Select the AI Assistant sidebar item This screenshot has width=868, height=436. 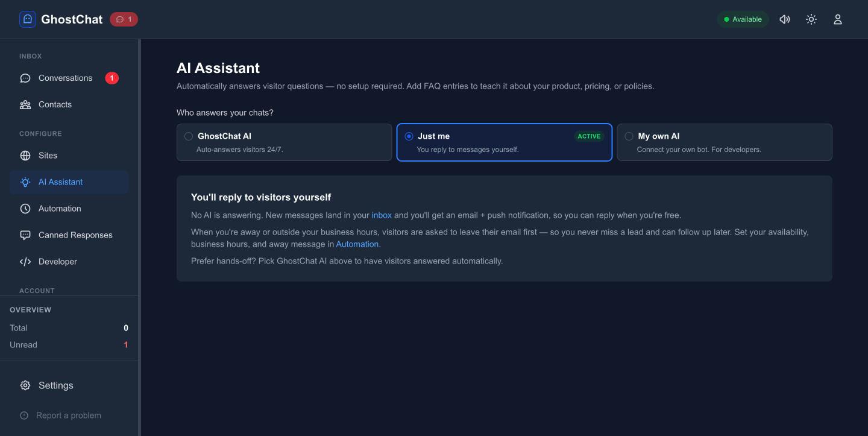(69, 182)
